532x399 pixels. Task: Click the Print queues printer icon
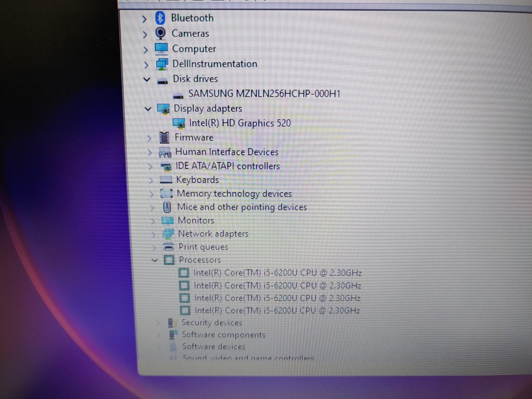(168, 246)
